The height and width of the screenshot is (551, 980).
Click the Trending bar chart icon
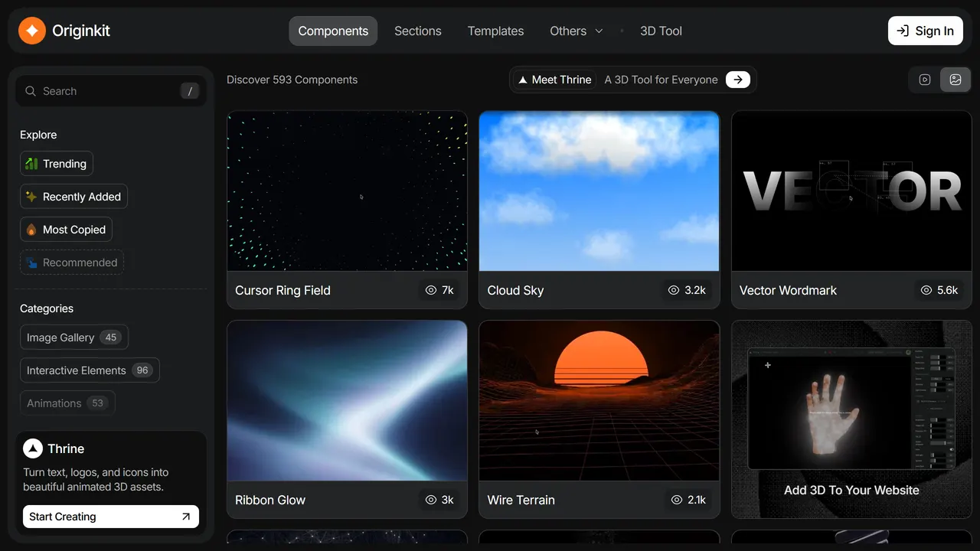point(31,164)
